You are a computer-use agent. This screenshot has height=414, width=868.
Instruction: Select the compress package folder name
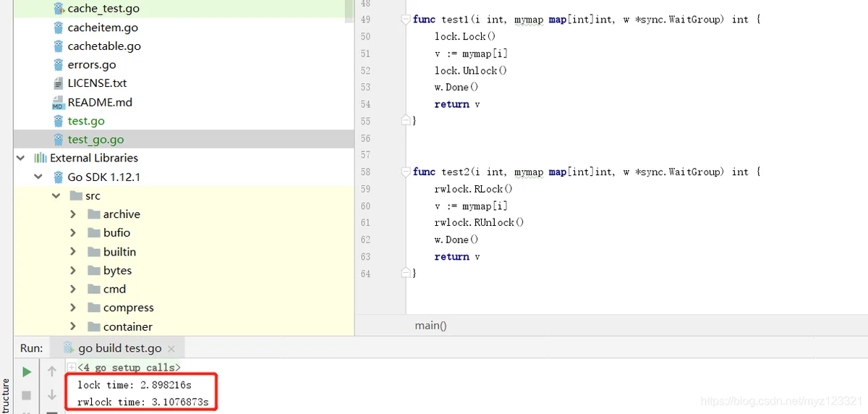[129, 308]
